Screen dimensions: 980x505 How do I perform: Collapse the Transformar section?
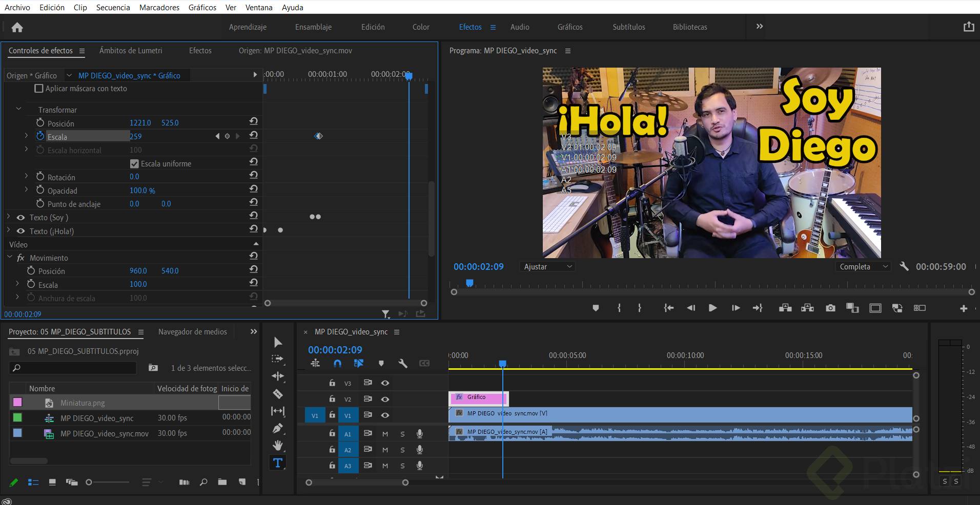tap(19, 109)
